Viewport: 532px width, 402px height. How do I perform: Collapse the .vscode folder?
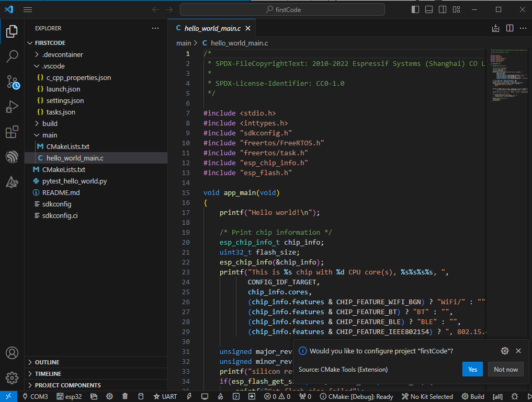click(53, 66)
